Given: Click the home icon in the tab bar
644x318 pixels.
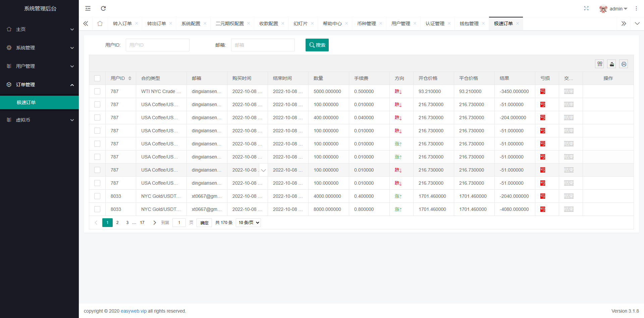Looking at the screenshot, I should click(100, 23).
